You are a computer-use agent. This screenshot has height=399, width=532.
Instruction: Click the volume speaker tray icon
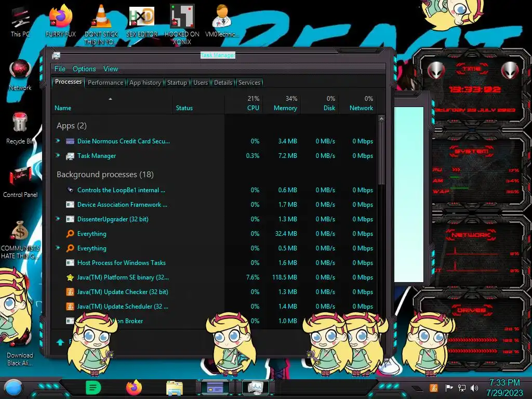tap(474, 388)
